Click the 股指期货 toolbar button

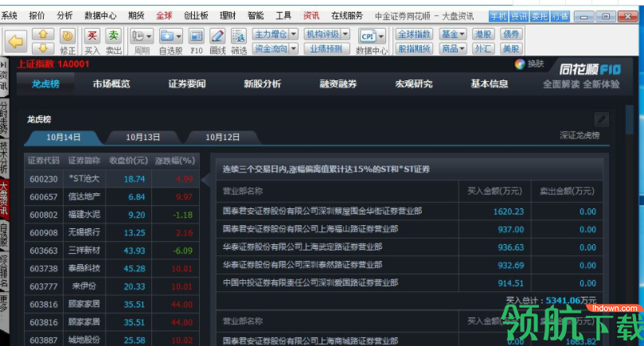coord(414,49)
